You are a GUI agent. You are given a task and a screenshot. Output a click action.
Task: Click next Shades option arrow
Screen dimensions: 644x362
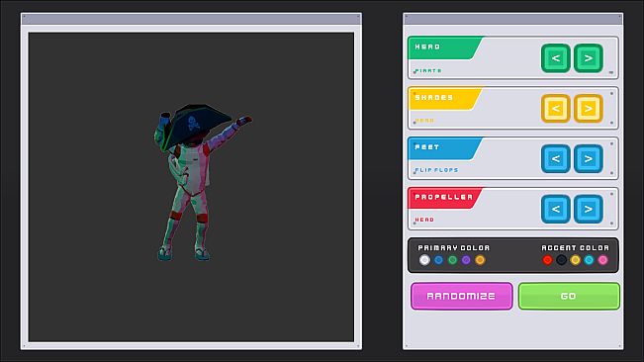click(589, 109)
